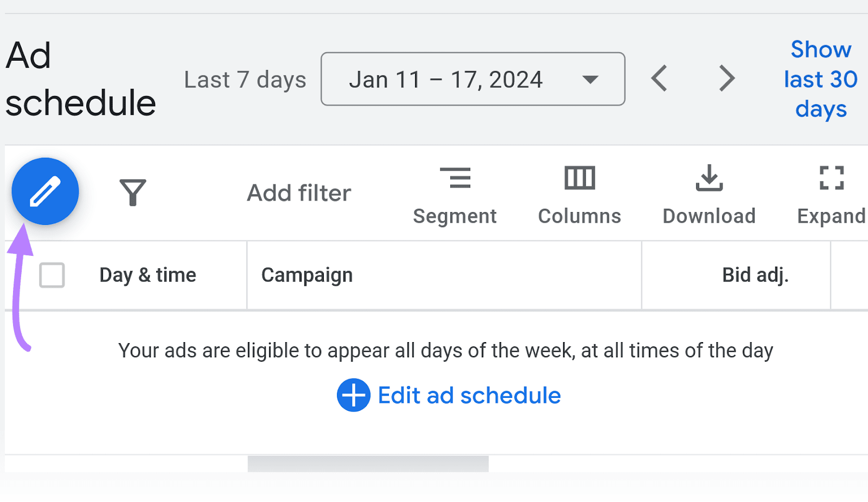Expand the table to fullscreen
The width and height of the screenshot is (868, 502).
pyautogui.click(x=831, y=177)
